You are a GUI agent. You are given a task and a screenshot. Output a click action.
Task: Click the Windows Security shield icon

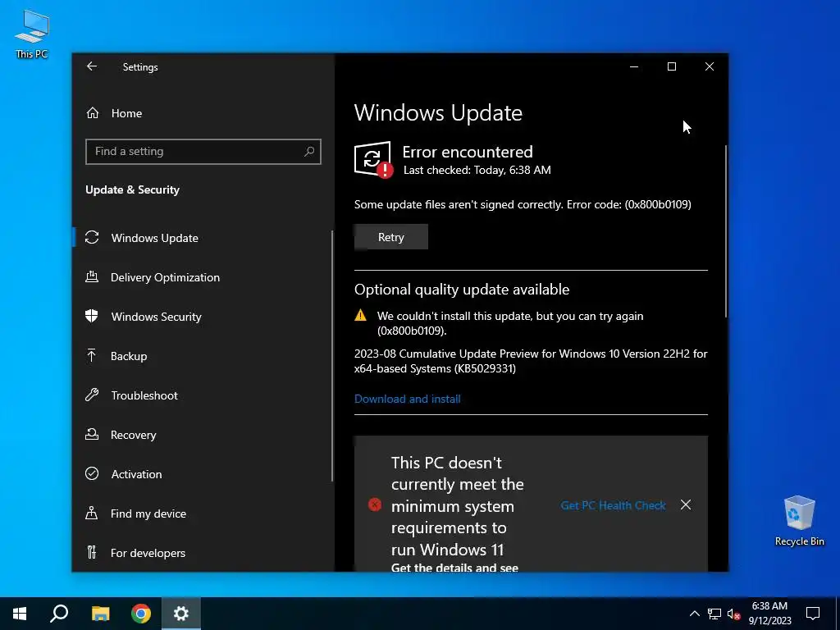[x=92, y=316]
